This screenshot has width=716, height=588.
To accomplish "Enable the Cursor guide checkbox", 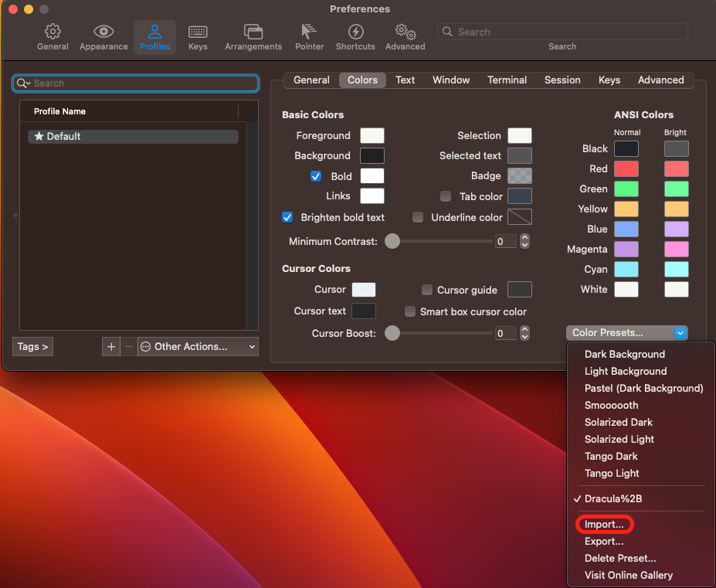I will coord(427,290).
